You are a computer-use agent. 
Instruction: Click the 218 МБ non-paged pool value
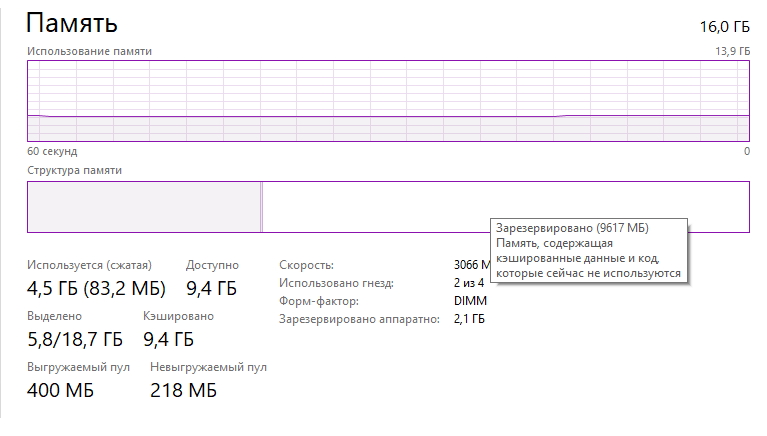(183, 390)
